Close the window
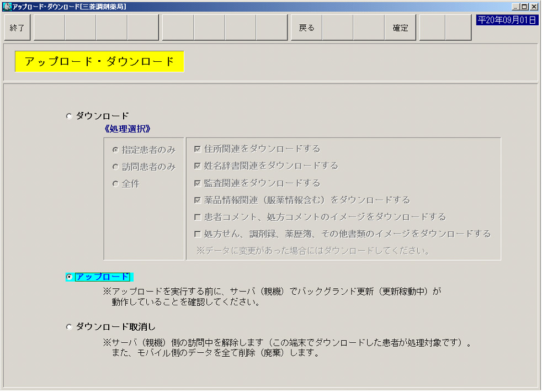Viewport: 542px width, 392px height. coord(534,7)
